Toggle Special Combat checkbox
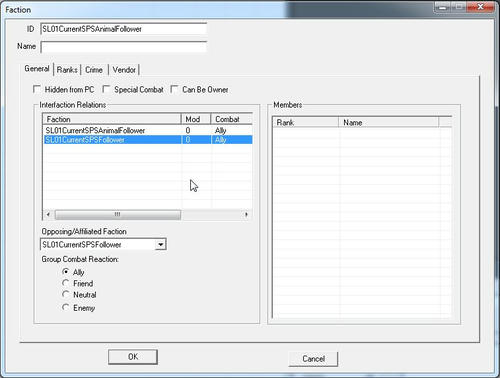500x378 pixels. 106,89
